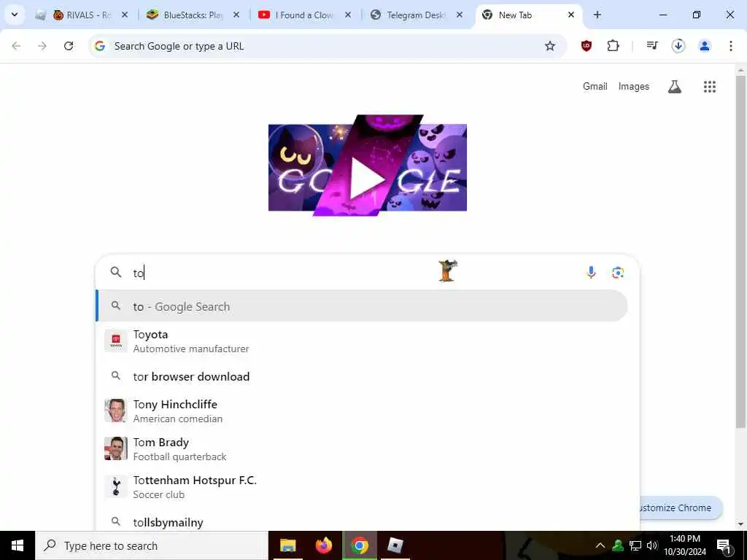
Task: Click the green user icon in system tray
Action: point(618,545)
